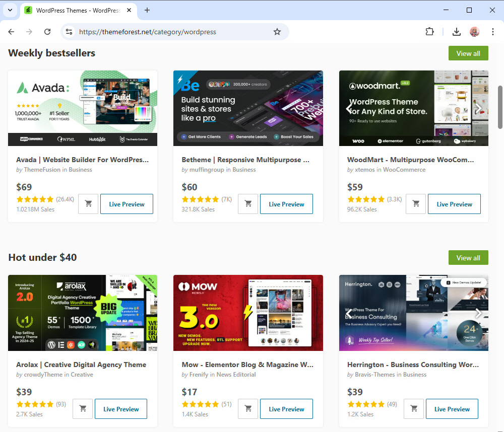
Task: View all Hot under $40 themes
Action: tap(468, 258)
